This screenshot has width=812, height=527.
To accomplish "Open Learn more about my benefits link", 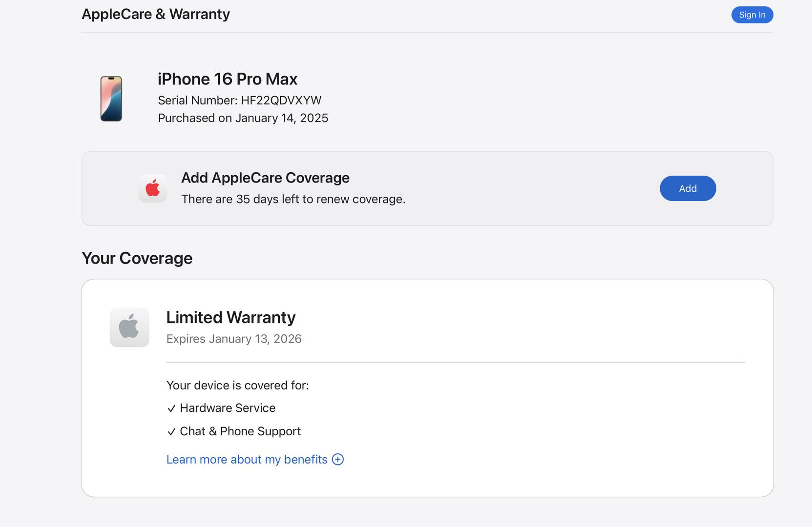I will pos(247,460).
